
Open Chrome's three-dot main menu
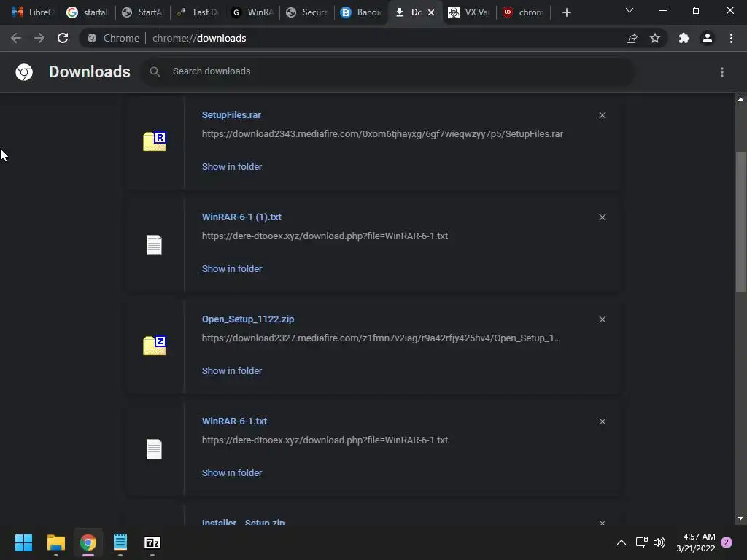(731, 38)
